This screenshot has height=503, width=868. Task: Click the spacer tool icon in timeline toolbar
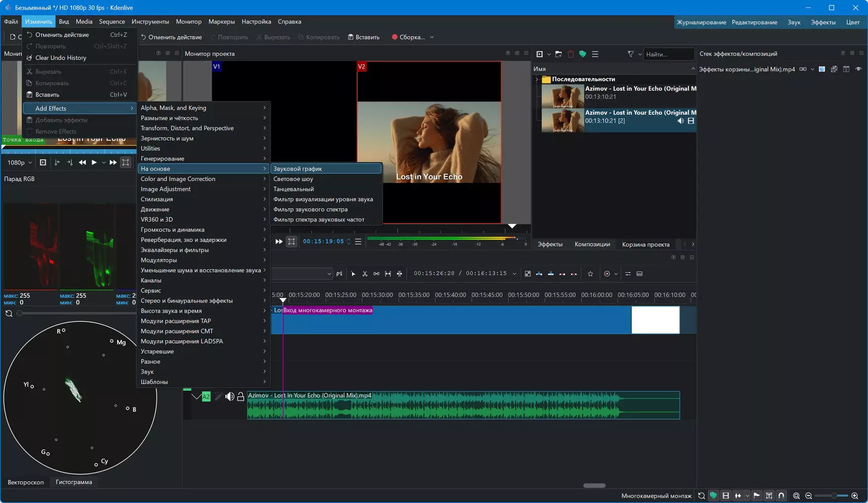pos(377,274)
